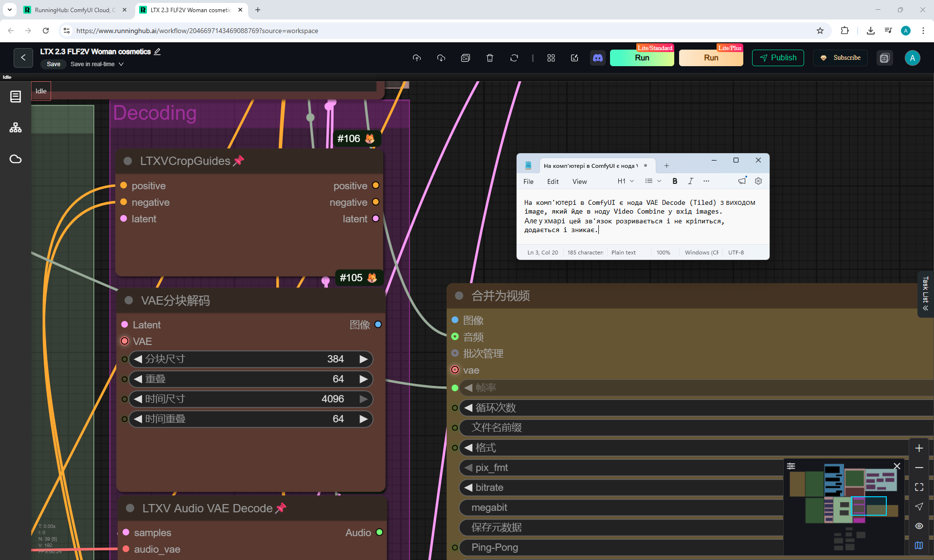Expand the Task List side panel
The width and height of the screenshot is (934, 560).
pos(925,294)
